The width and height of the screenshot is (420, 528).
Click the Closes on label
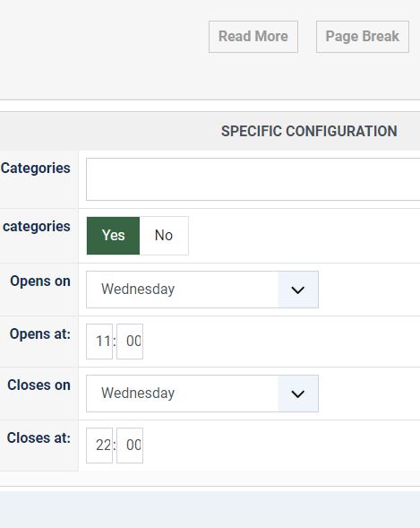pyautogui.click(x=39, y=385)
